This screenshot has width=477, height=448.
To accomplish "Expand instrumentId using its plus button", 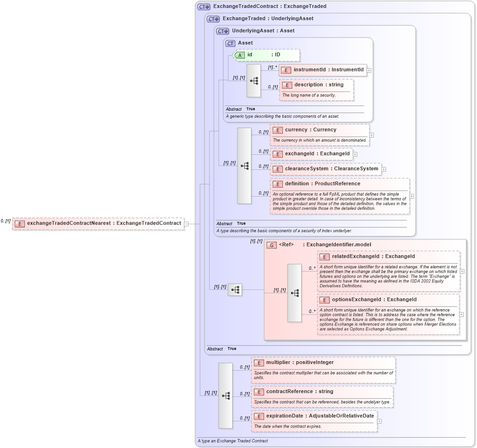I will pyautogui.click(x=370, y=70).
